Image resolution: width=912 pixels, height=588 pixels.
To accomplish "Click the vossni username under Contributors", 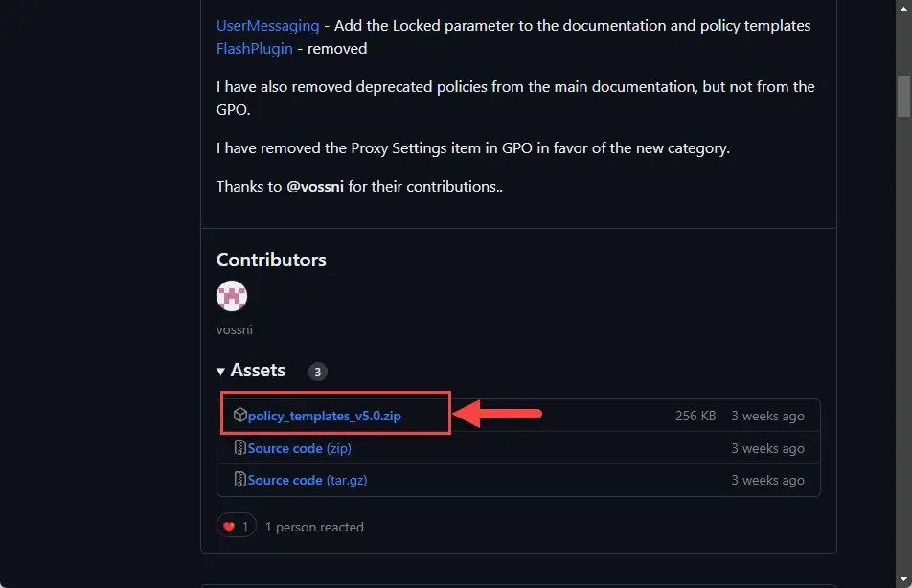I will tap(235, 329).
